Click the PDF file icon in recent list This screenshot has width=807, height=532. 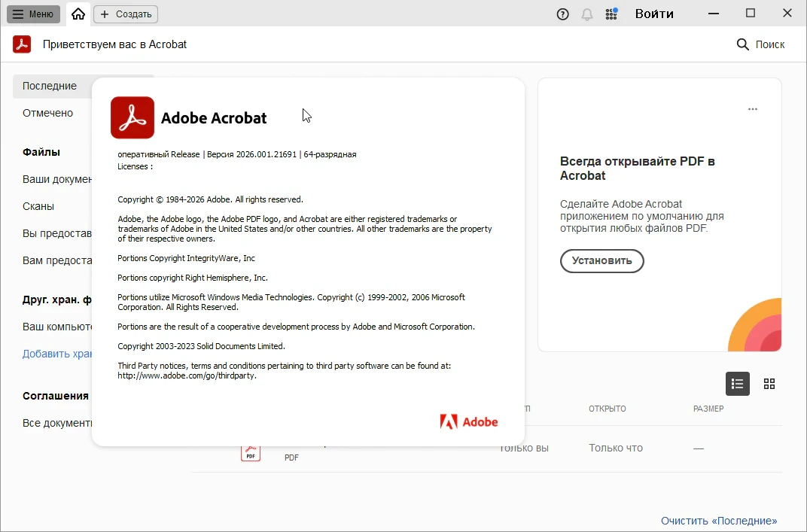251,453
